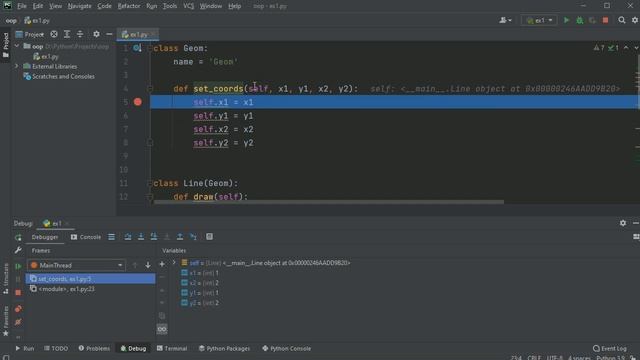Start debugging with the green bug icon
Viewport: 640px width, 360px height.
(x=579, y=20)
